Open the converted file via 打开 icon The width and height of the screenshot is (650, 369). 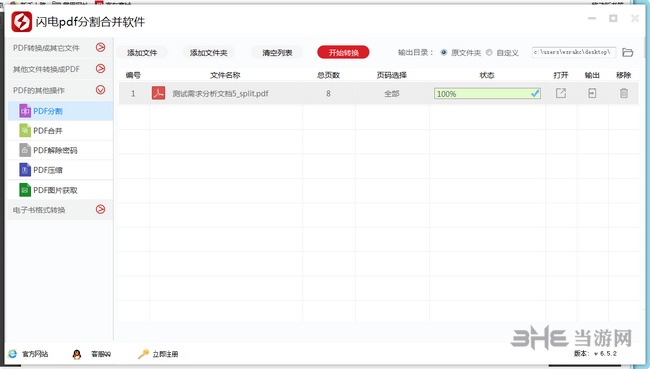tap(560, 93)
